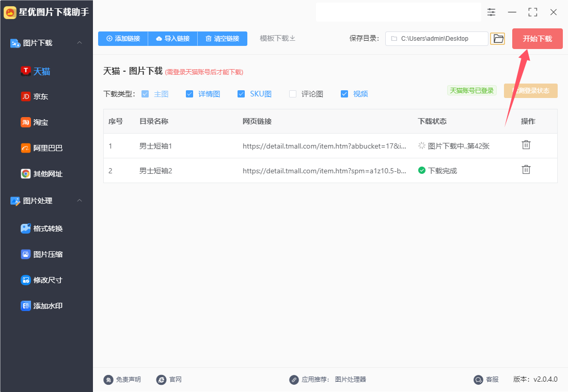Collapse the 图片处理 section chevron

tap(80, 201)
